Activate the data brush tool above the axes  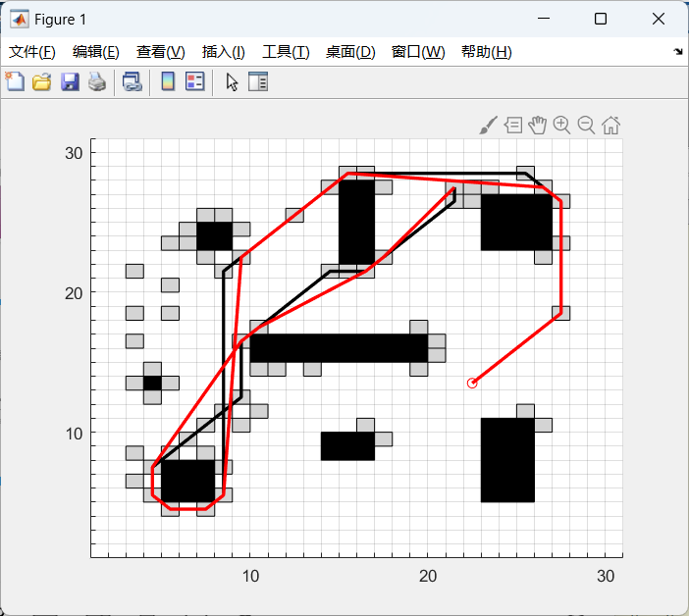tap(488, 126)
